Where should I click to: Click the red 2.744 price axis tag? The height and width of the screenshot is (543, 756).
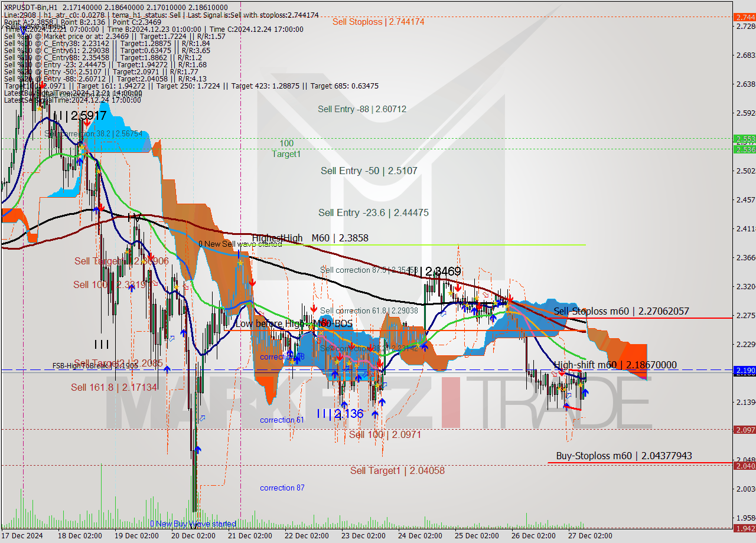(x=744, y=17)
